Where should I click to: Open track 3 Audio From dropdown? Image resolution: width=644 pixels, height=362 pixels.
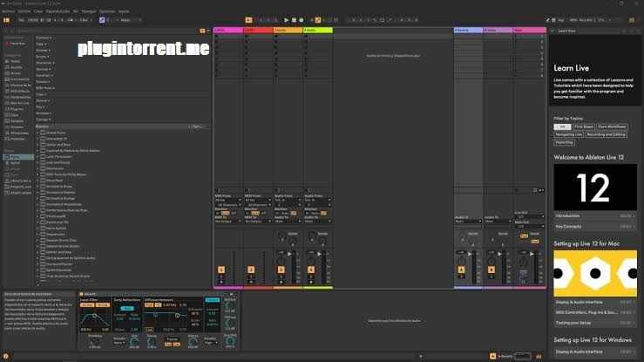(x=288, y=200)
